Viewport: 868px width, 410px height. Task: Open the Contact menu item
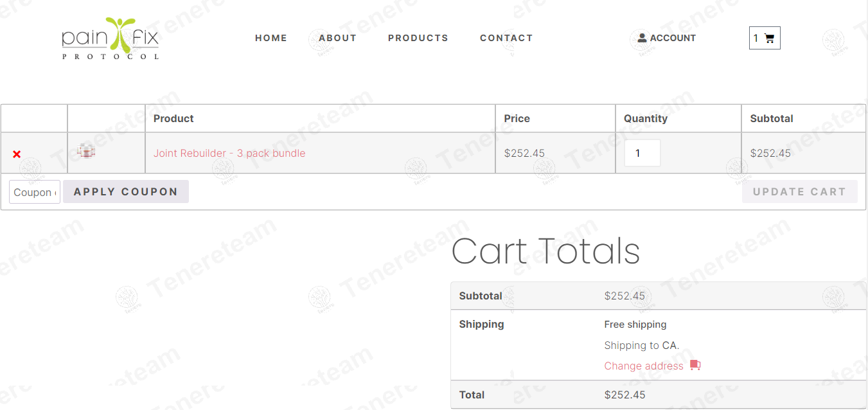tap(506, 38)
